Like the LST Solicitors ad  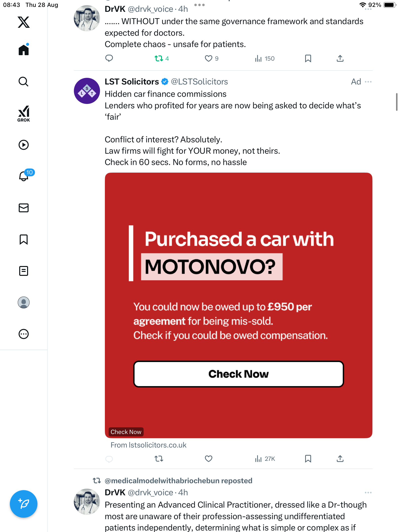pyautogui.click(x=209, y=459)
